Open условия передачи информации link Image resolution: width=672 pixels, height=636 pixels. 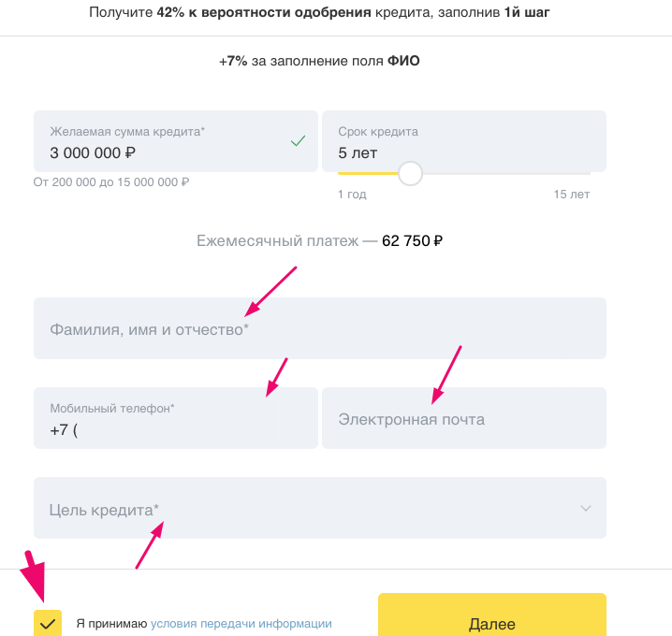click(x=241, y=624)
